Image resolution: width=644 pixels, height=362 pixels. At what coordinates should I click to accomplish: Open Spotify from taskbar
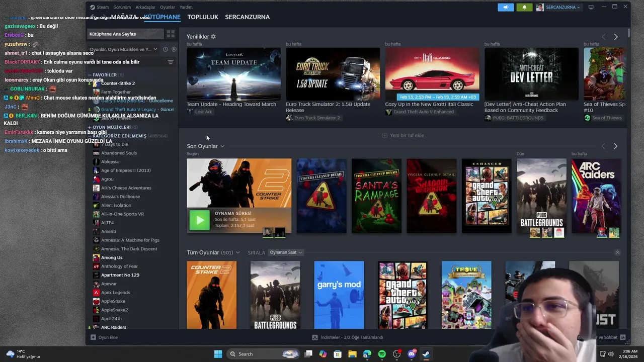click(382, 354)
